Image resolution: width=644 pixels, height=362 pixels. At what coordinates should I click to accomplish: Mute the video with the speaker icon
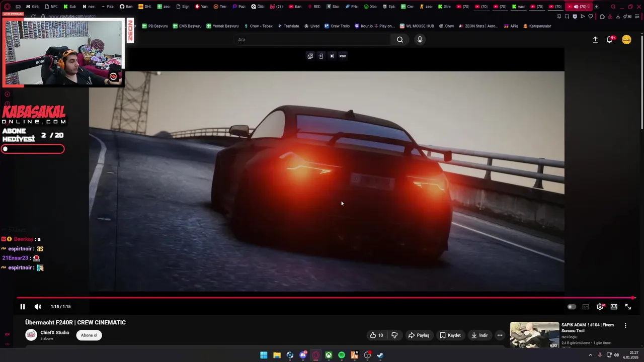(x=38, y=307)
